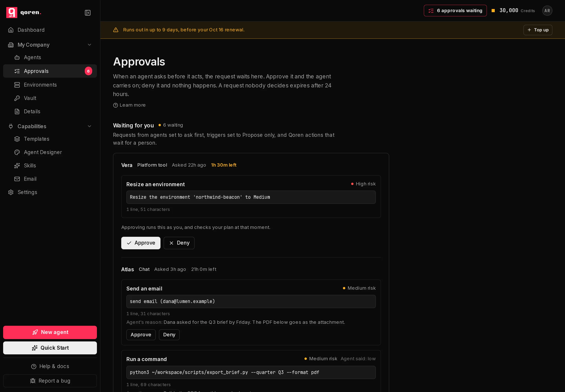Click the 'Platform tool' label next to Vera
Screen dimensions: 565x392
point(152,165)
